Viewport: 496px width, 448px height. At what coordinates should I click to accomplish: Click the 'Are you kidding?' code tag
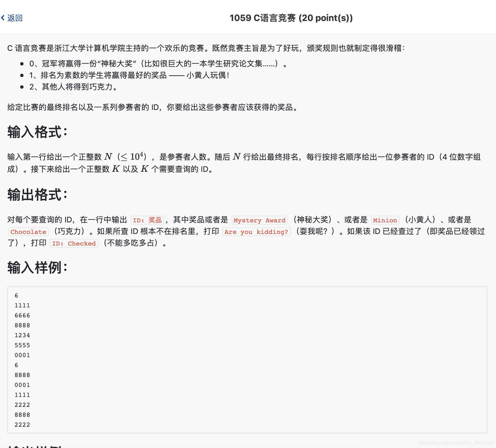click(x=256, y=232)
